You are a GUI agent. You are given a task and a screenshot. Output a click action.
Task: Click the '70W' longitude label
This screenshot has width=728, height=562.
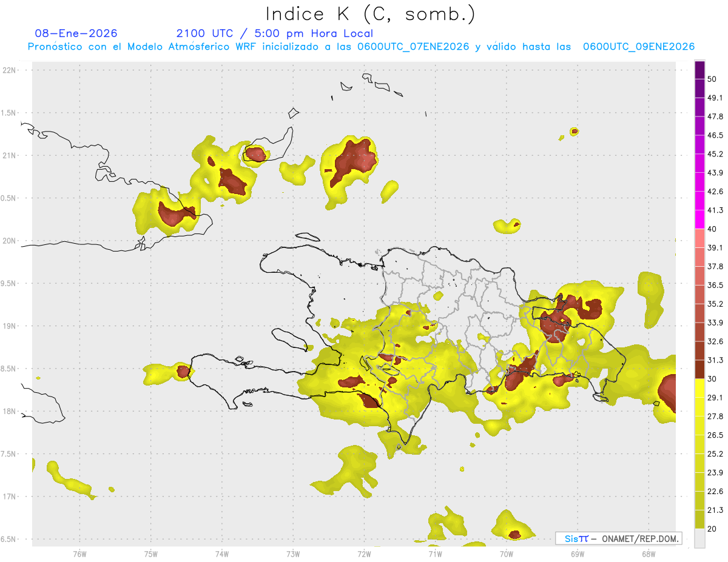point(506,554)
